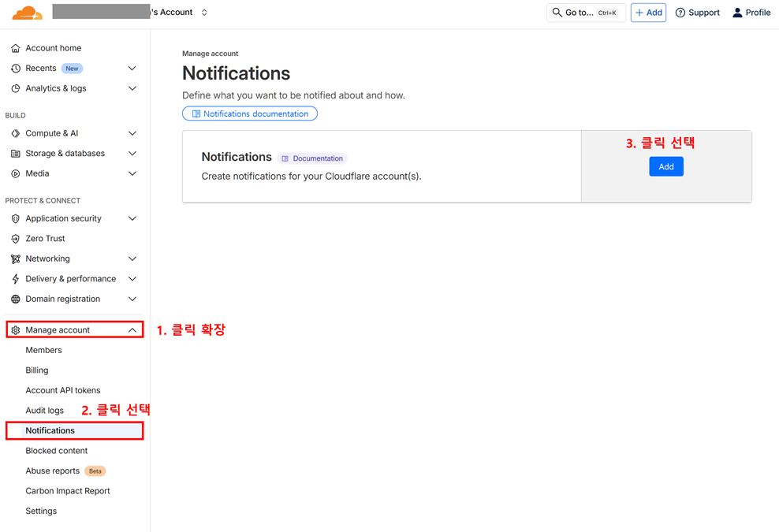Click the New badge beside Recents
Screen dimensions: 779x532
coord(72,69)
